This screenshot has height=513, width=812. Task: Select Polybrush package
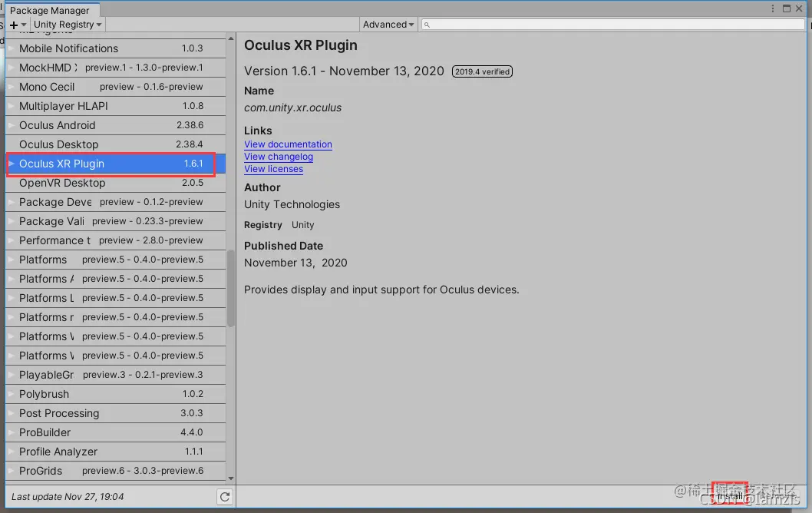(x=115, y=394)
